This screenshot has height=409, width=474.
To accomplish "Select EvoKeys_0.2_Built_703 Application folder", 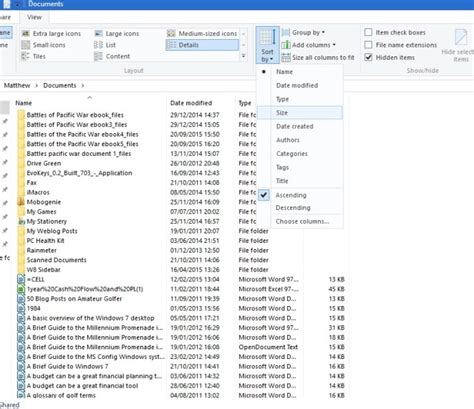I will (79, 173).
